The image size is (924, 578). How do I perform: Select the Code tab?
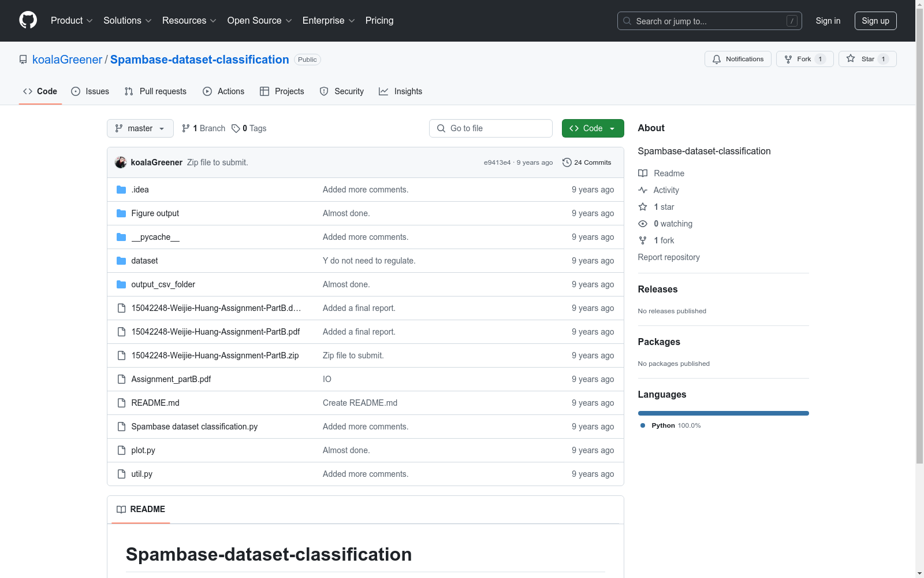click(40, 91)
